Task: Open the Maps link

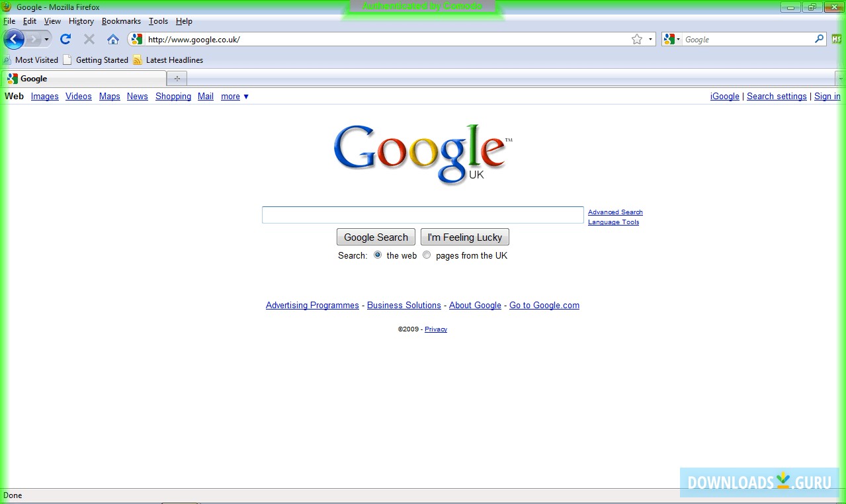Action: [110, 97]
